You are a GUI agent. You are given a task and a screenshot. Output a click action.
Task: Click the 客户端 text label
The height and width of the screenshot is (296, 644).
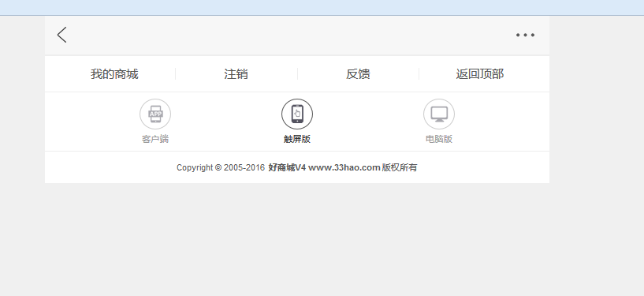(x=155, y=139)
